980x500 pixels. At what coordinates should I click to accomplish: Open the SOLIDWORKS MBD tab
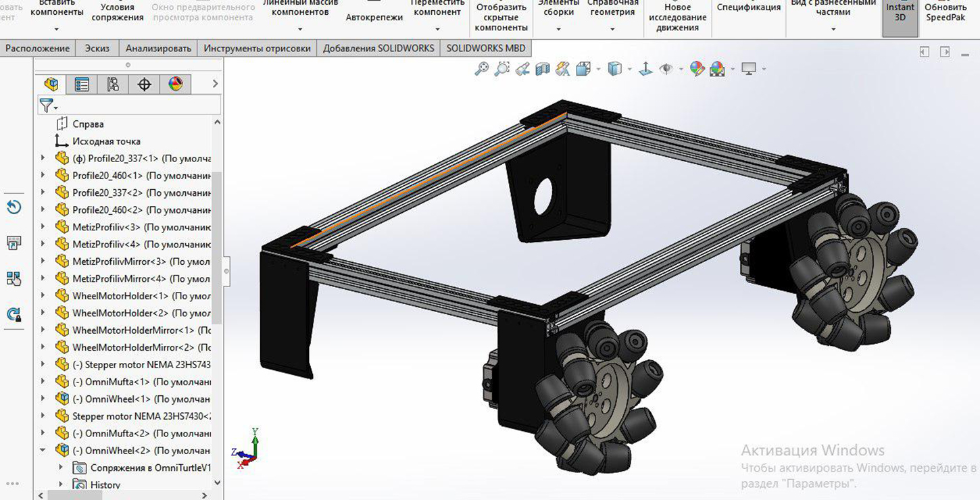(485, 48)
